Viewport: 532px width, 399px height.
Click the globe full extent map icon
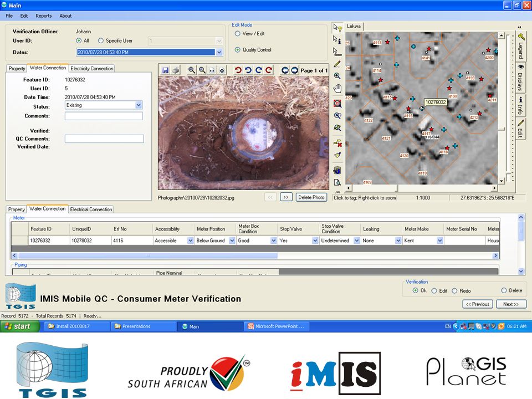point(337,170)
